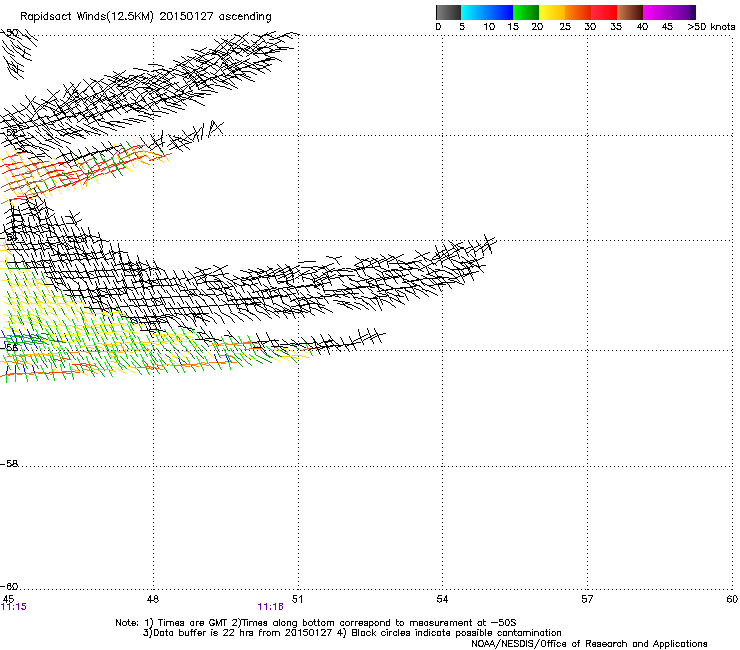Viewport: 740px width, 650px height.
Task: Click the '>50 knots' legend label
Action: coord(711,27)
